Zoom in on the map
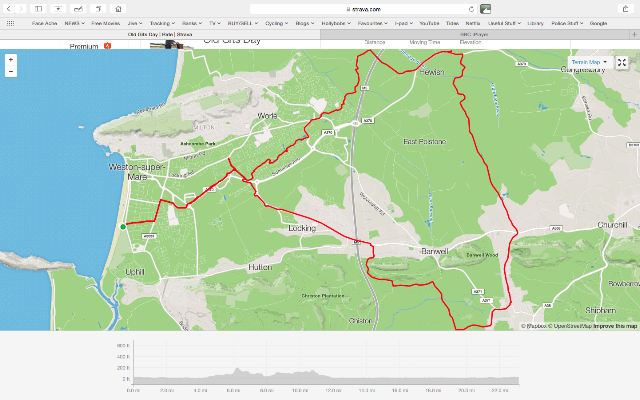Image resolution: width=640 pixels, height=400 pixels. click(x=11, y=60)
